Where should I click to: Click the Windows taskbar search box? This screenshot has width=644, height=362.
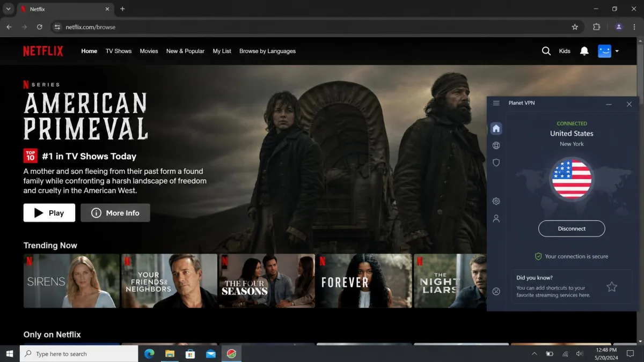click(79, 354)
